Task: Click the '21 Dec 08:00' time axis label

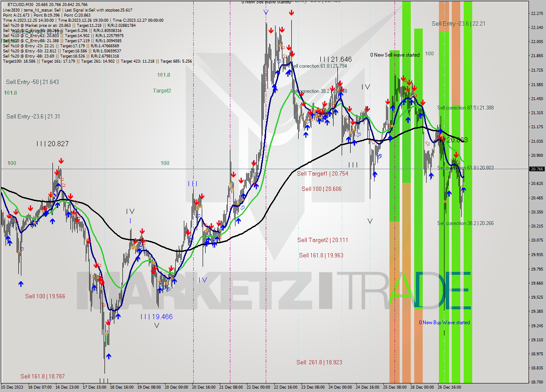Action: 231,387
